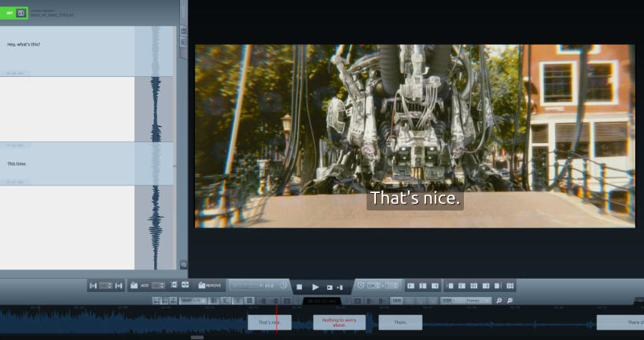Click the Stop playback button
This screenshot has width=644, height=340.
(x=300, y=287)
